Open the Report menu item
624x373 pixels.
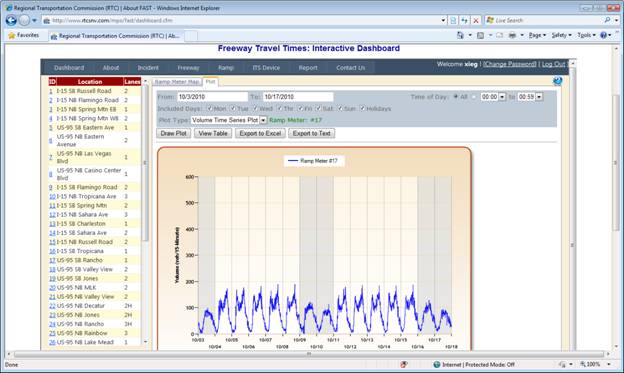[308, 68]
